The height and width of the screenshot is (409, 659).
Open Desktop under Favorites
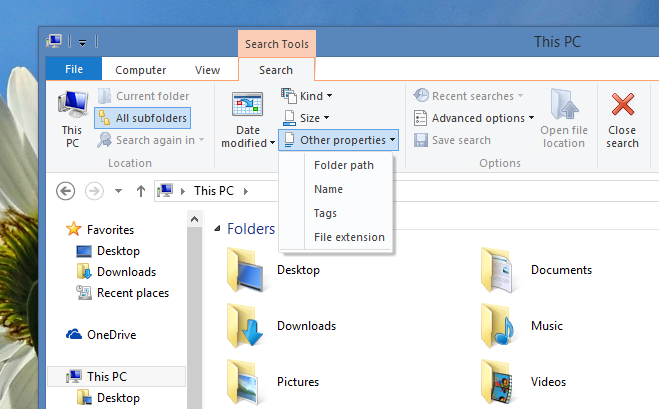coord(108,251)
